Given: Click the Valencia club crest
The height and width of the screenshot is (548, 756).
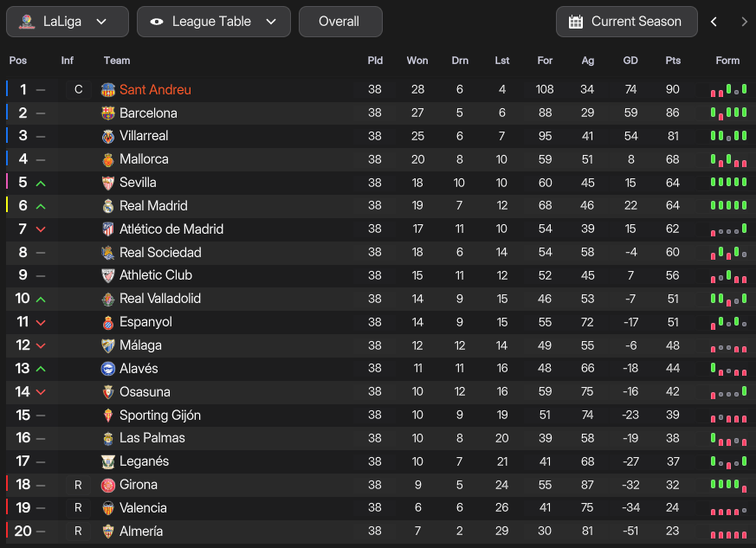Looking at the screenshot, I should pyautogui.click(x=108, y=508).
